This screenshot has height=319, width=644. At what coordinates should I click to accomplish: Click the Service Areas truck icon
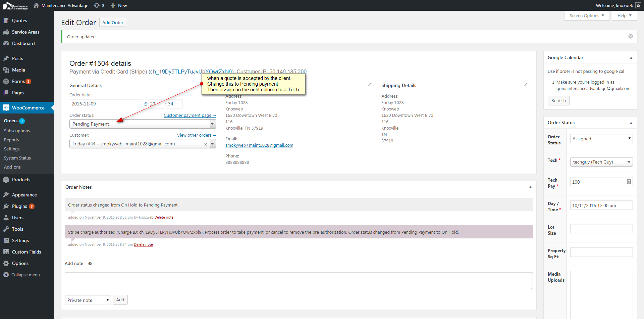6,32
